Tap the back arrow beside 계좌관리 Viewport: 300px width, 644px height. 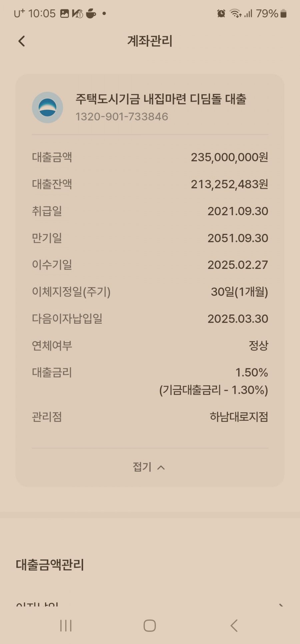(x=22, y=41)
